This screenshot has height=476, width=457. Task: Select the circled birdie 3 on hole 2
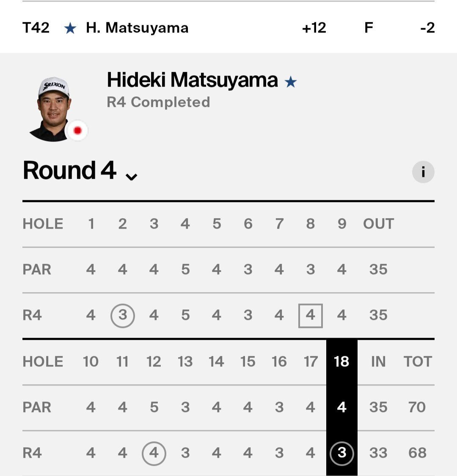click(x=122, y=315)
